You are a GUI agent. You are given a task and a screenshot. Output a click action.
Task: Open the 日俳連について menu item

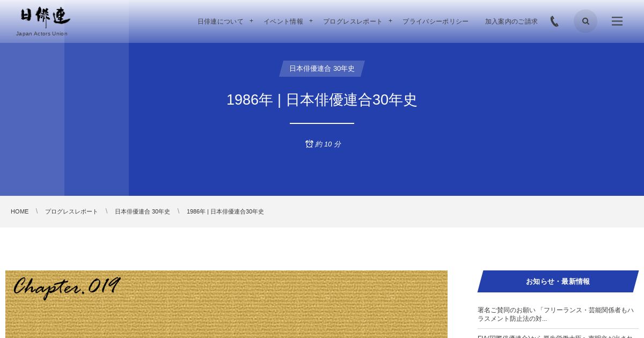tap(221, 21)
